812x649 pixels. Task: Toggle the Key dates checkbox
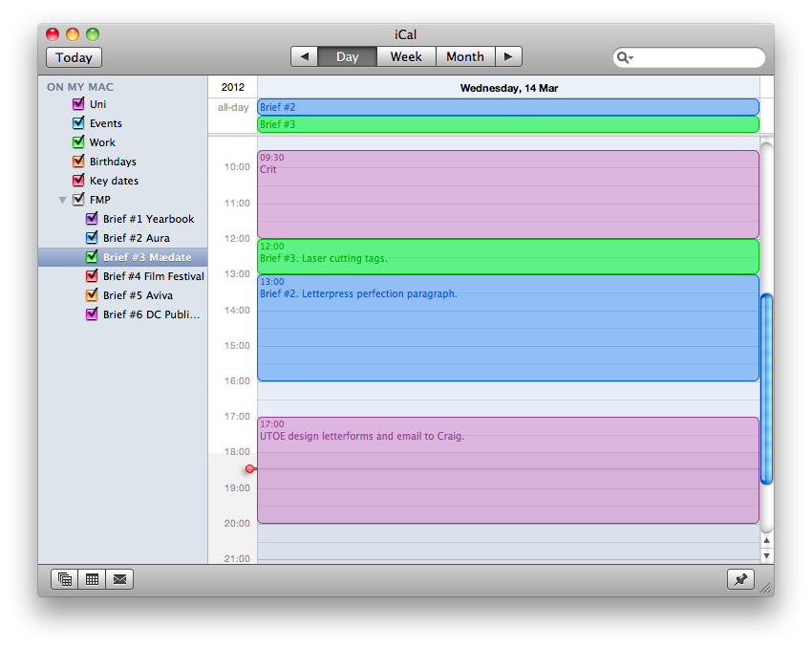pyautogui.click(x=78, y=181)
